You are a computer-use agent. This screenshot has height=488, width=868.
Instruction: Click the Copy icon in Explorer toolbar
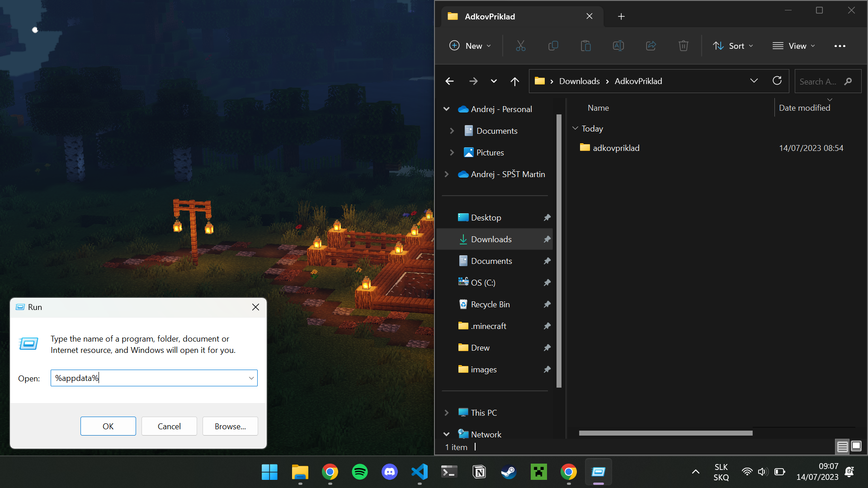point(553,46)
